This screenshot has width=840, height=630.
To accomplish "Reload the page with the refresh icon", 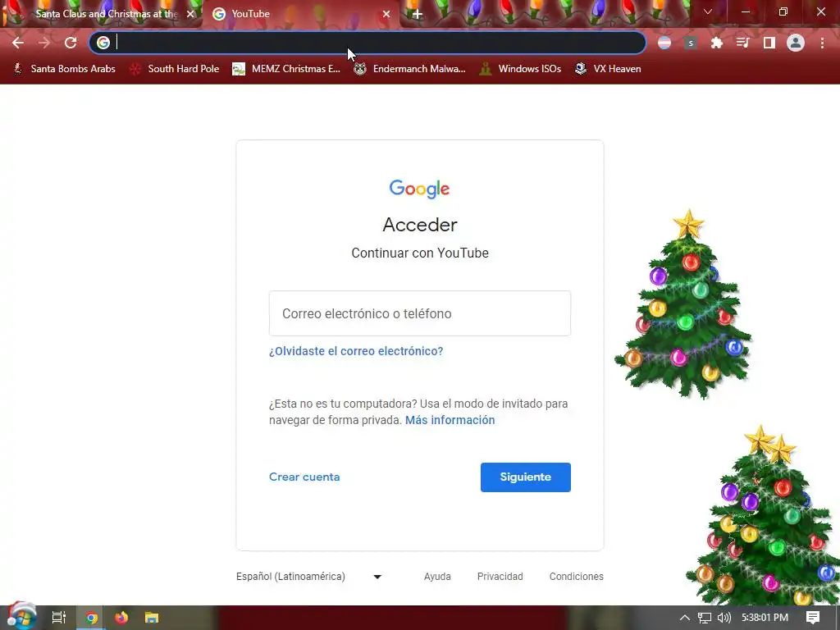I will [71, 43].
